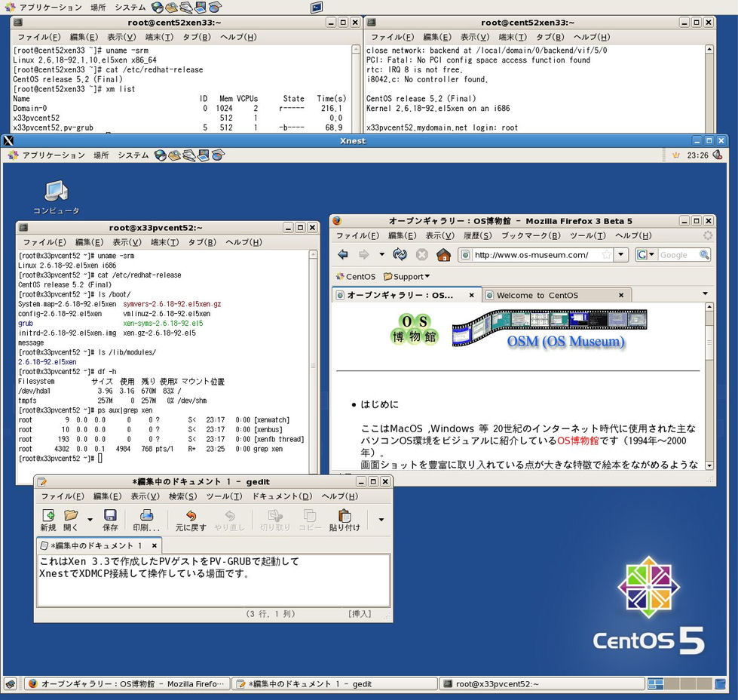
Task: Click gedit 切り取り cut icon
Action: click(275, 520)
